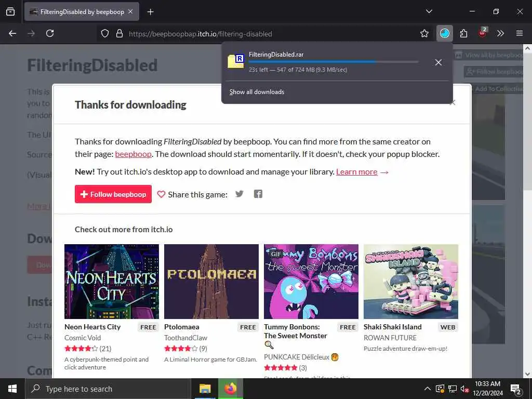The image size is (532, 399).
Task: Click scrollbar down arrow
Action: tap(527, 374)
